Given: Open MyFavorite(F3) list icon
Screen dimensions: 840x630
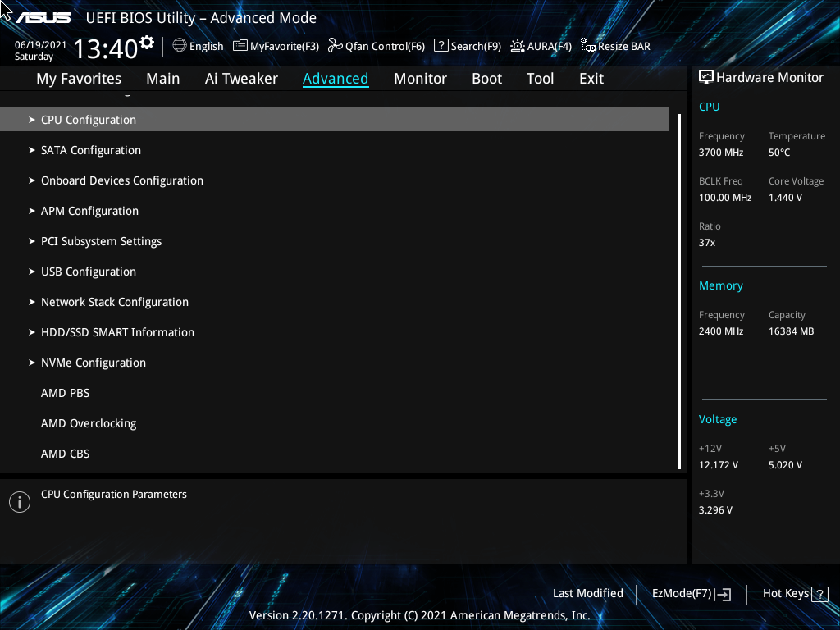Looking at the screenshot, I should pyautogui.click(x=240, y=46).
